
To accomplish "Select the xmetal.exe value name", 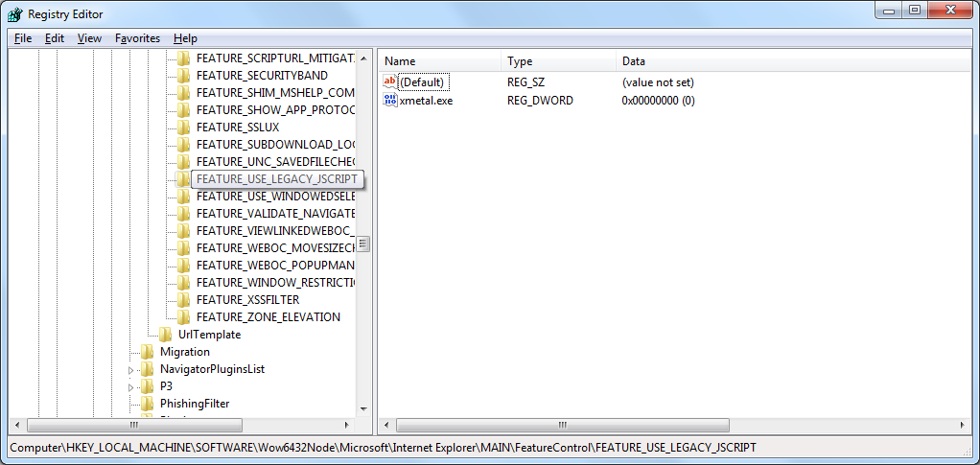I will coord(426,100).
